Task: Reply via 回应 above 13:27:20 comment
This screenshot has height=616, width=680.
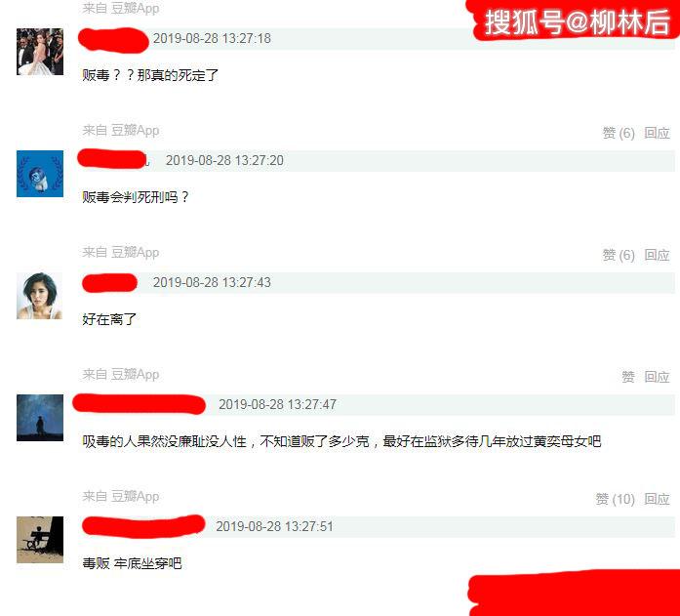Action: click(x=657, y=133)
